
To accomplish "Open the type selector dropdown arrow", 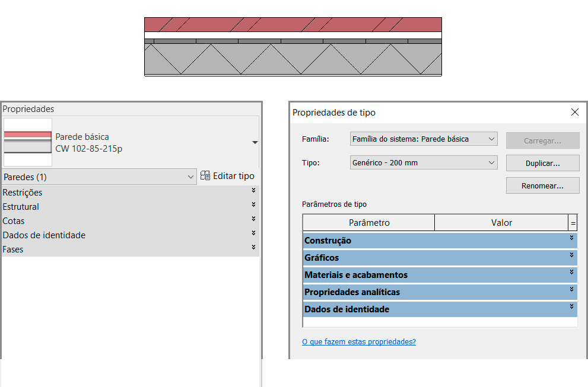I will (x=255, y=142).
